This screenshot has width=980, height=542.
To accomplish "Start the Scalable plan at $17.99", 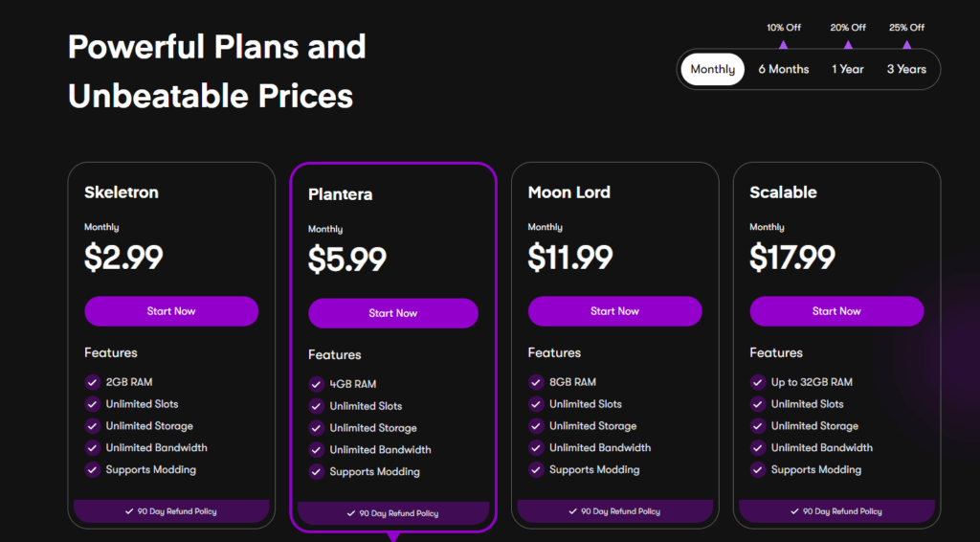I will click(x=836, y=311).
